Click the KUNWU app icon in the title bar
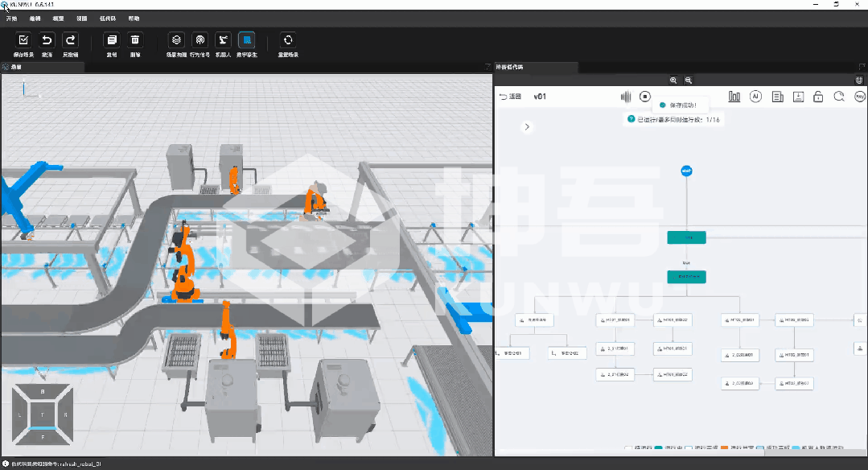Screen dimensions: 868x470 5,4
